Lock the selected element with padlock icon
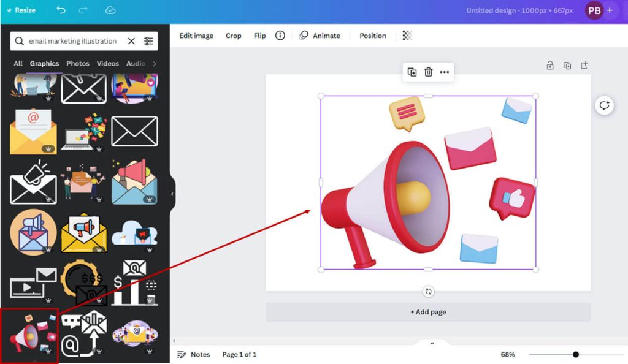 [x=550, y=65]
